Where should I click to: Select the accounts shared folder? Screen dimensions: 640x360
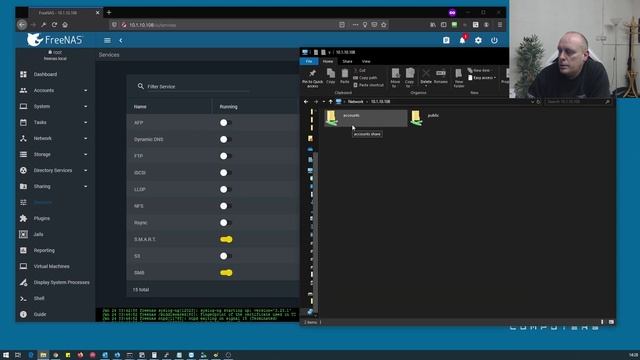pos(366,118)
